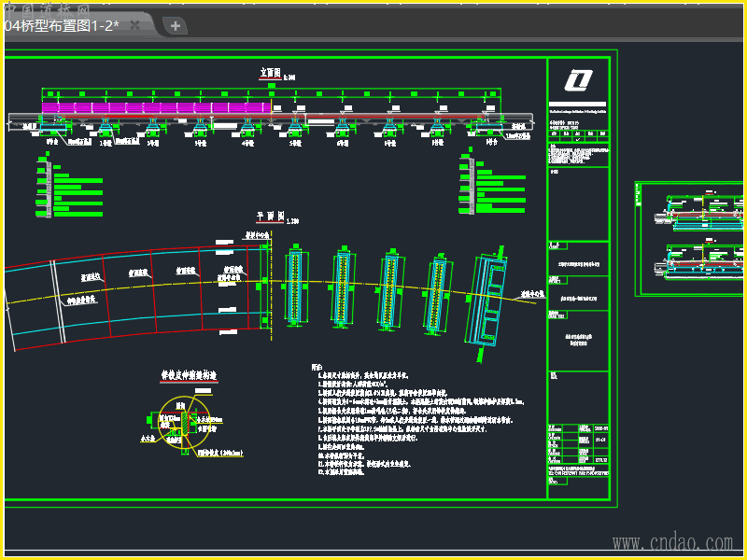Select the underlined title above the yellow circle detail
The height and width of the screenshot is (560, 747).
click(190, 376)
